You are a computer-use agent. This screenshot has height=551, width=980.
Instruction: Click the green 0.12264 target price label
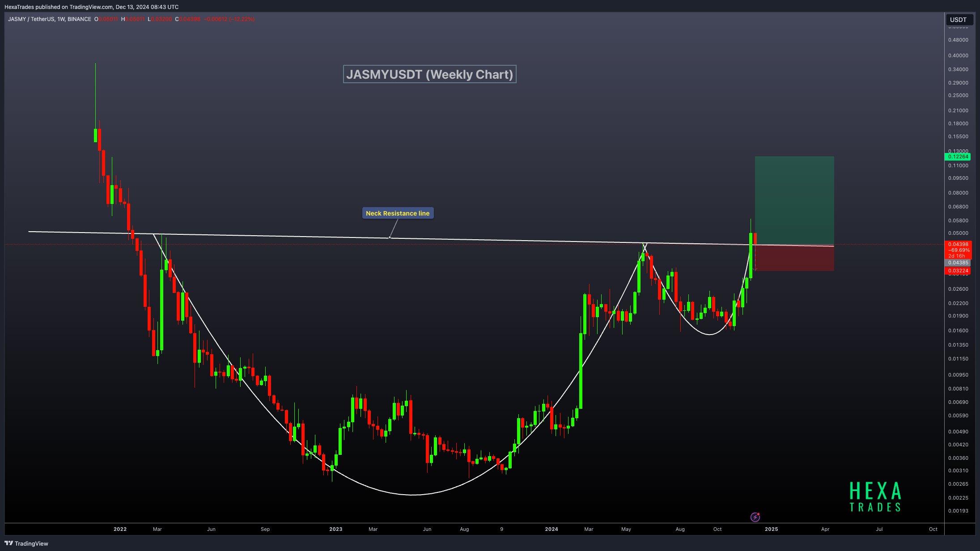point(957,157)
